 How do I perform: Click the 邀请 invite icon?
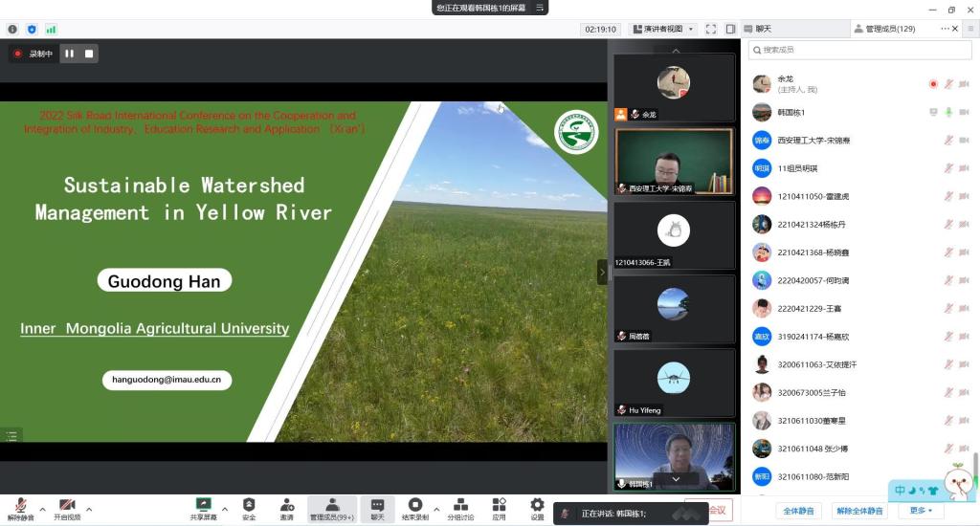[287, 509]
